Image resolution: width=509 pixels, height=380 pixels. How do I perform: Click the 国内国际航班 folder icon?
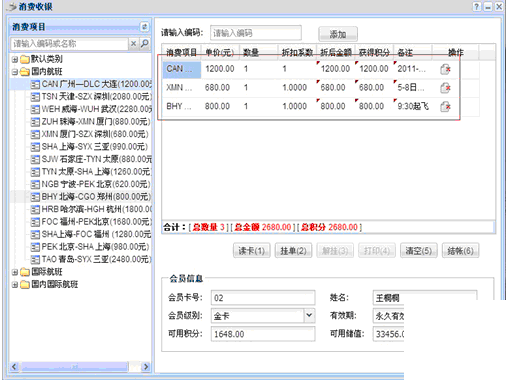25,285
